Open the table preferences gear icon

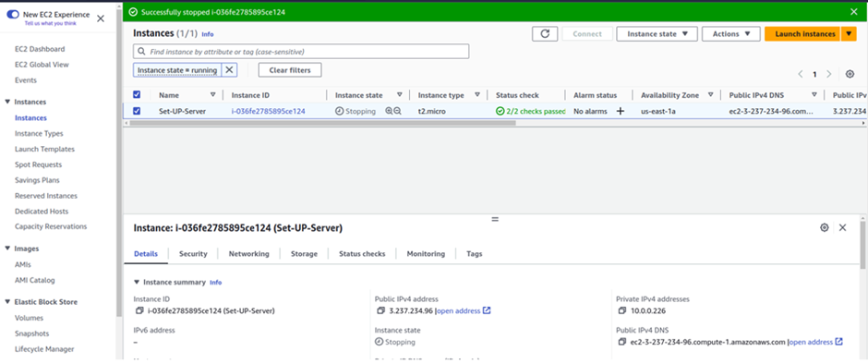pos(850,74)
